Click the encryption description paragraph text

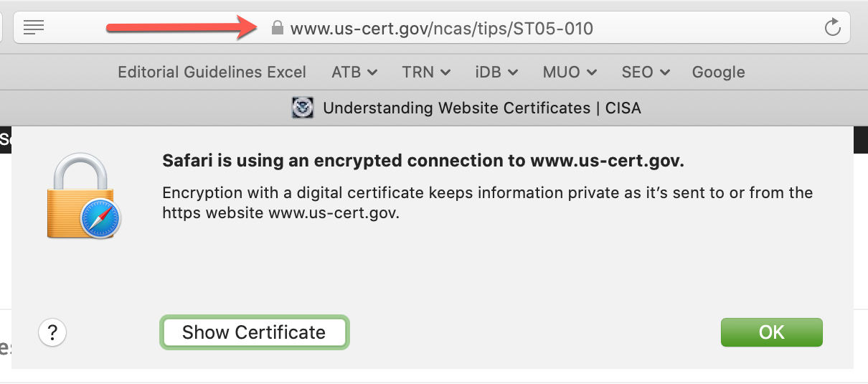pos(488,202)
